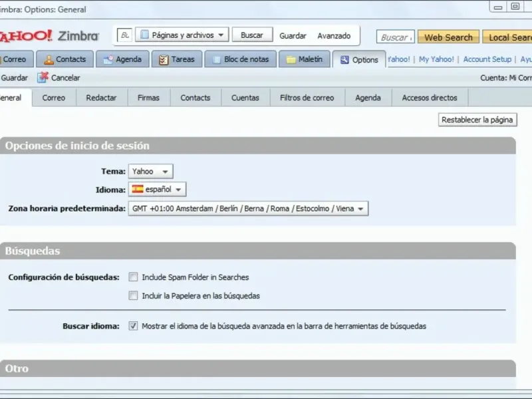
Task: Click the Guardar toolbar button
Action: pos(14,78)
